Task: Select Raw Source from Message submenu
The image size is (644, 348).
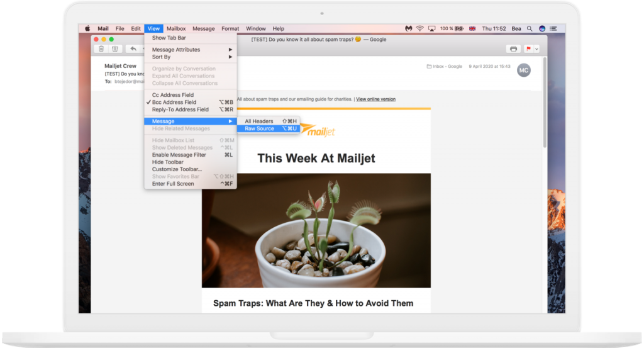Action: click(260, 128)
